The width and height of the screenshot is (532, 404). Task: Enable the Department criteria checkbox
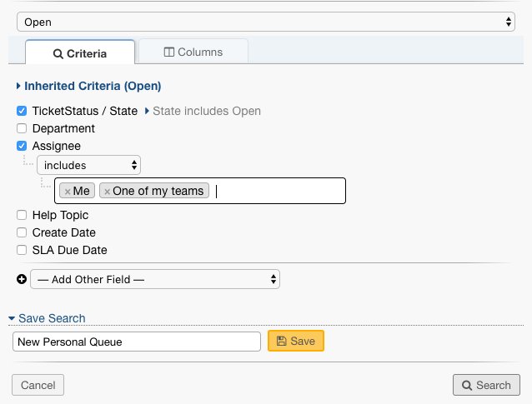[x=22, y=129]
